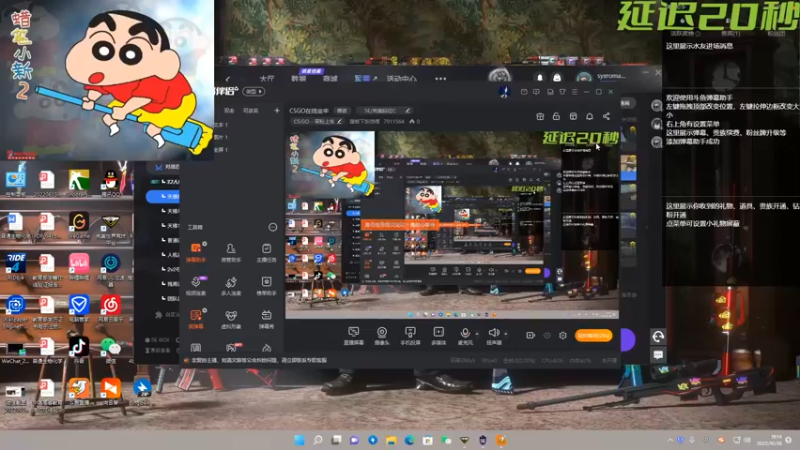Click the store icon above the preview
800x450 pixels.
click(573, 116)
